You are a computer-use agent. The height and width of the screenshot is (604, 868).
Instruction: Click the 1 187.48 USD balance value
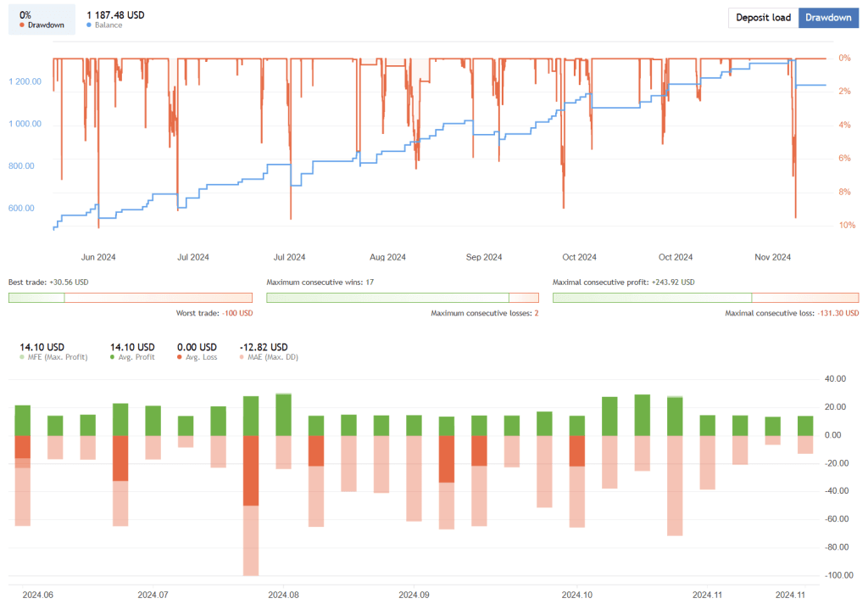click(121, 14)
